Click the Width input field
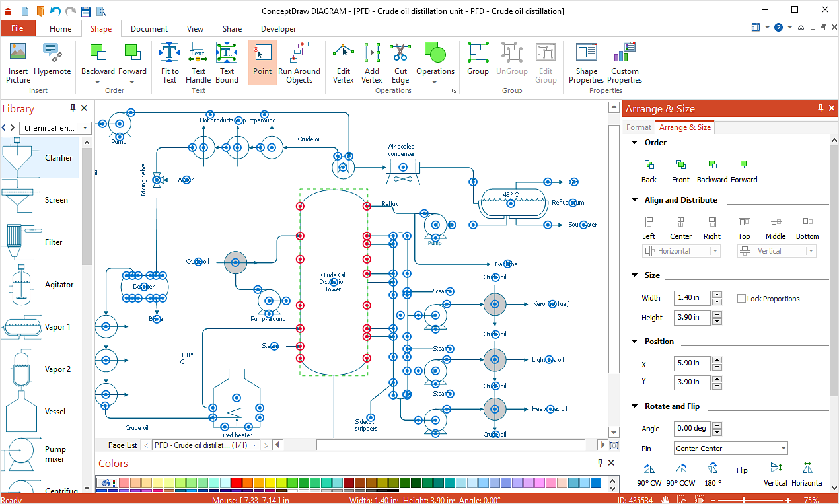 click(692, 298)
